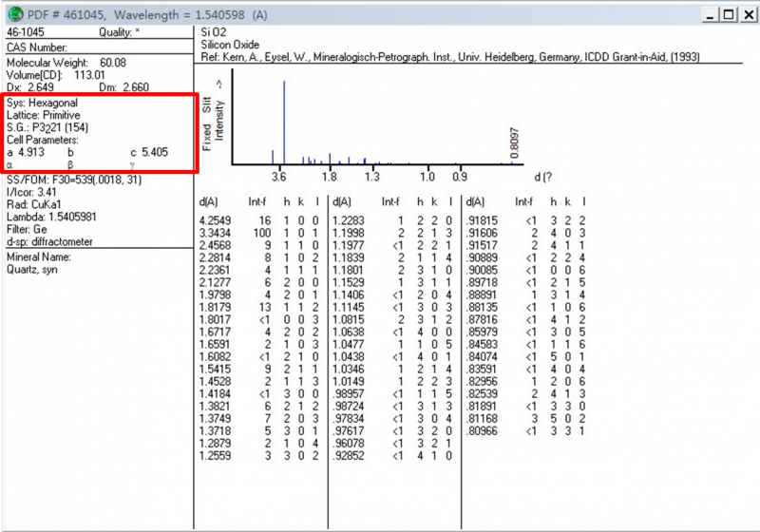This screenshot has width=760, height=532.
Task: Select the d-spacing 1.3749 row
Action: 258,419
